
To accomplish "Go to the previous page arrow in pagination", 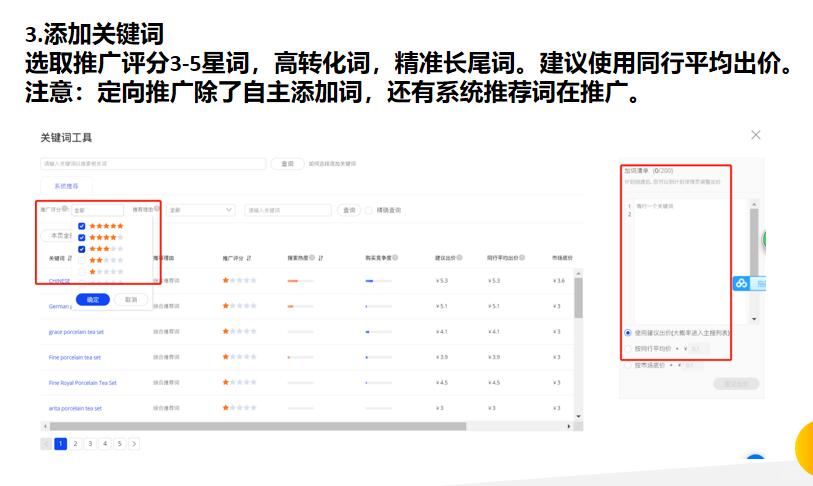I will click(46, 443).
